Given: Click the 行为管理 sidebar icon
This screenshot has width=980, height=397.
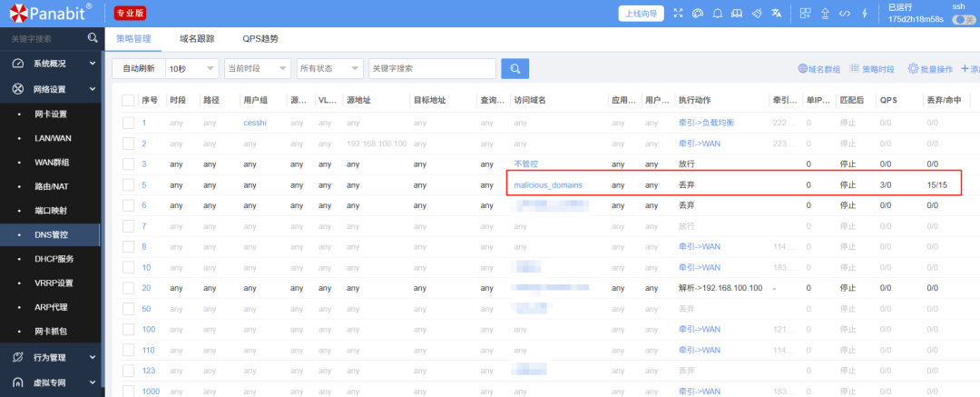Looking at the screenshot, I should tap(18, 357).
